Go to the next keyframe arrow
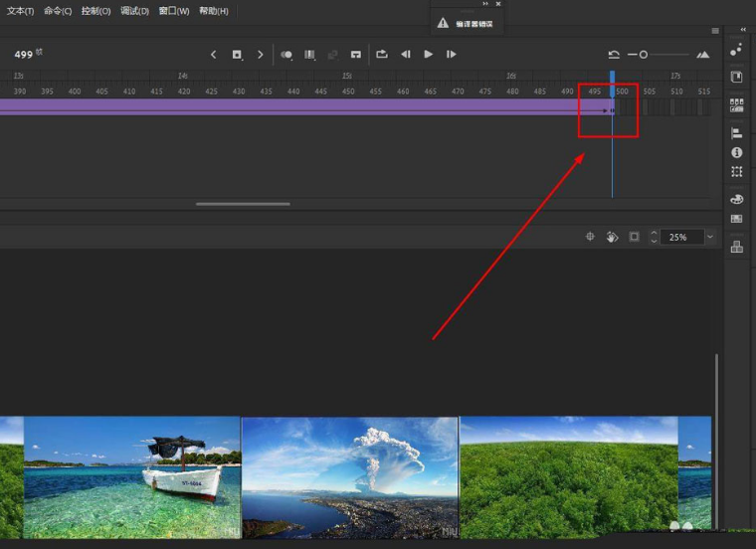The height and width of the screenshot is (549, 756). [261, 55]
